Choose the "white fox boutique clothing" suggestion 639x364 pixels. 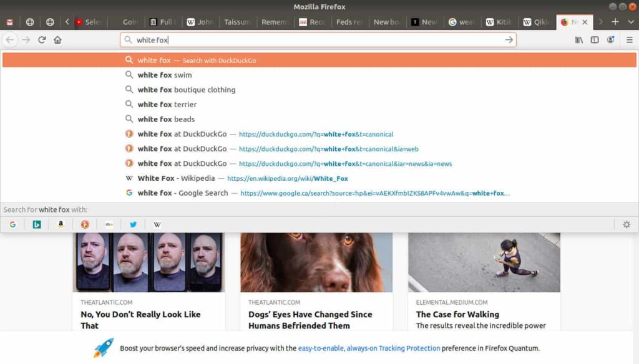pyautogui.click(x=319, y=90)
